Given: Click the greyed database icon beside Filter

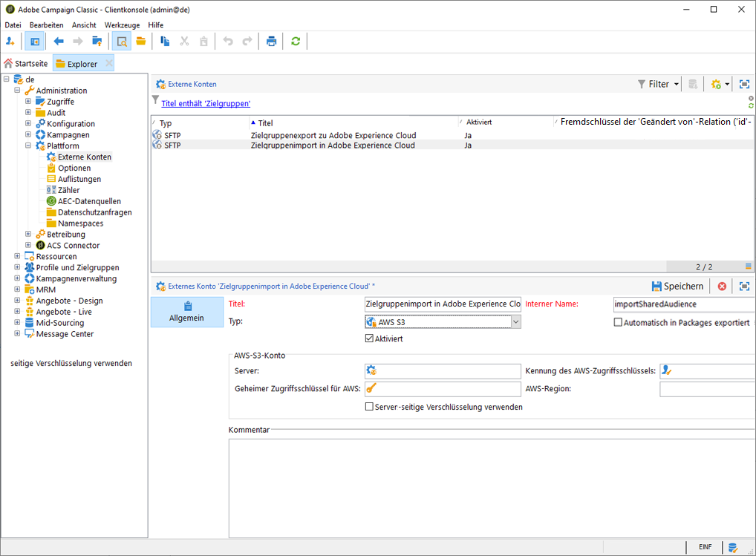Looking at the screenshot, I should pos(693,85).
